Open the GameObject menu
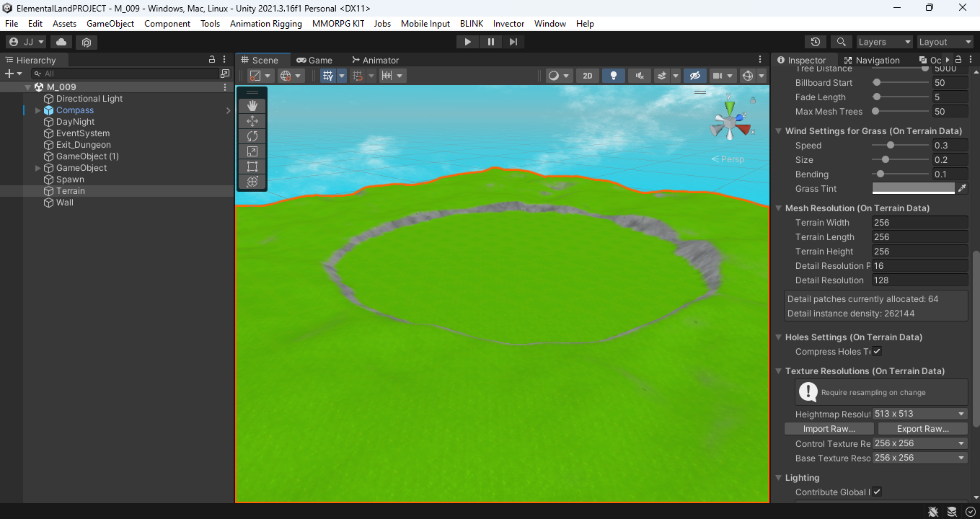Screen dimensions: 980x519 click(110, 23)
